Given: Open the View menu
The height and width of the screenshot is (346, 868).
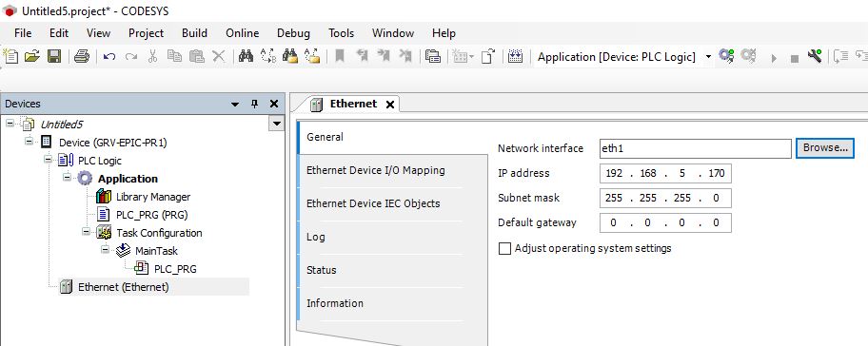Looking at the screenshot, I should point(99,33).
